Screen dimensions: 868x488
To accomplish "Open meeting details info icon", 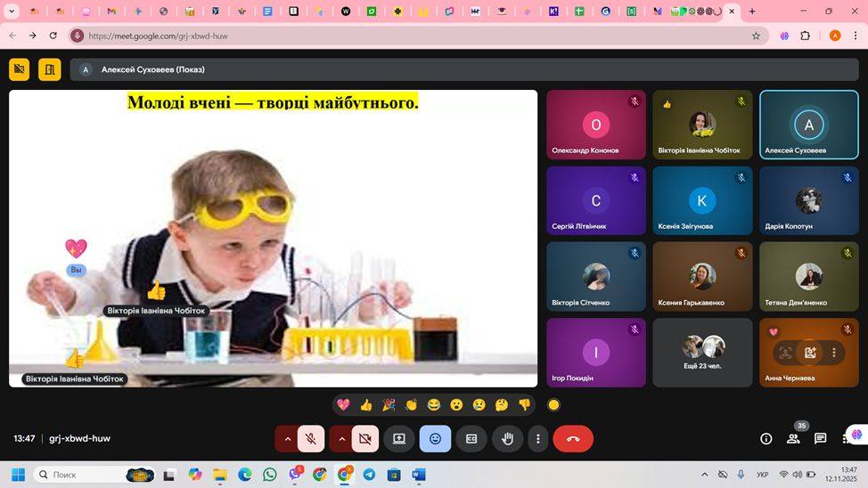I will click(x=766, y=438).
